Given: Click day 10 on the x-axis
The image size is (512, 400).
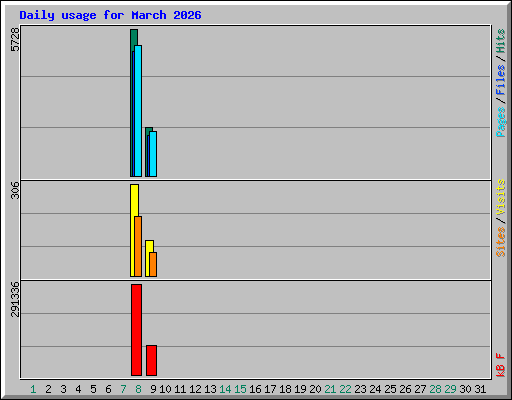Looking at the screenshot, I should tap(165, 389).
